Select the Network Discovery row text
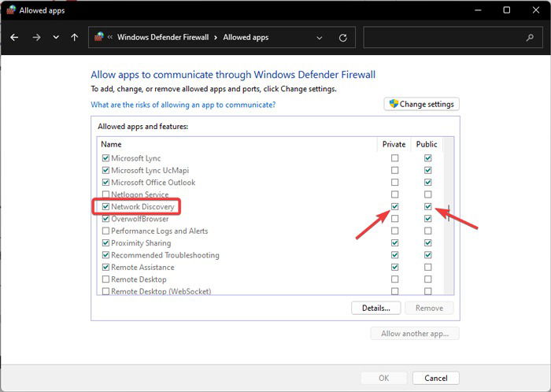This screenshot has width=551, height=392. (142, 206)
